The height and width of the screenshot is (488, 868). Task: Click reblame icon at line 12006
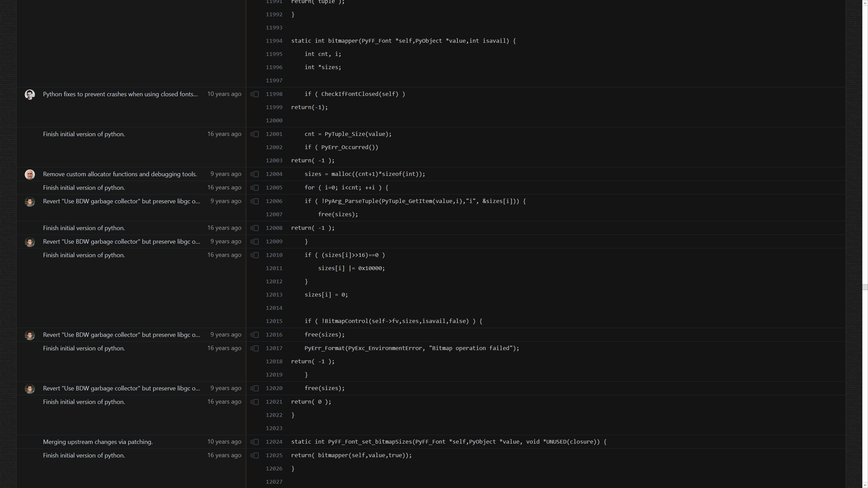point(255,201)
